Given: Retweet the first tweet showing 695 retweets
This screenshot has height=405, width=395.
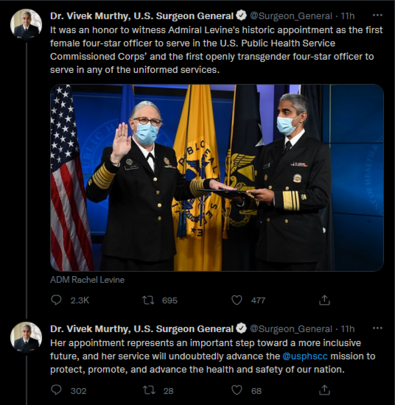Looking at the screenshot, I should click(x=148, y=300).
